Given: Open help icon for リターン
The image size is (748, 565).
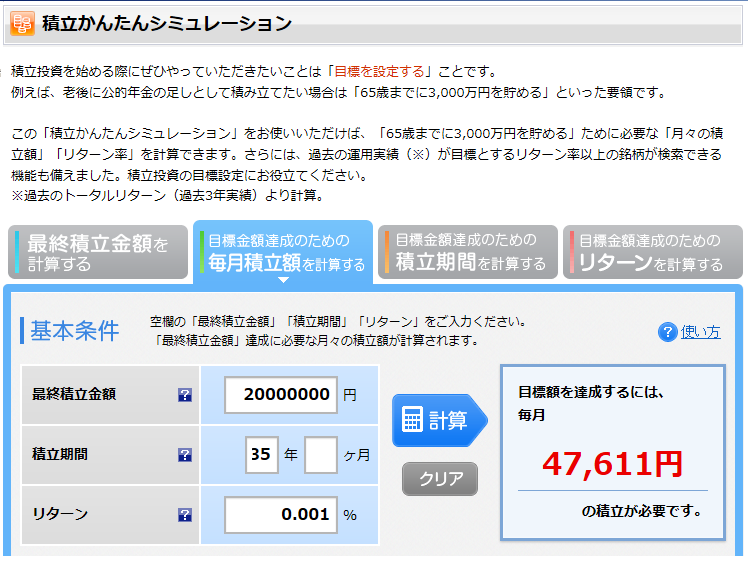Looking at the screenshot, I should pos(185,515).
